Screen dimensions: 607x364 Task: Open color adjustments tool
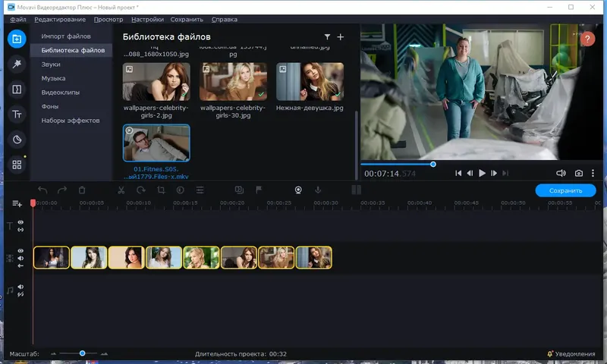(180, 190)
